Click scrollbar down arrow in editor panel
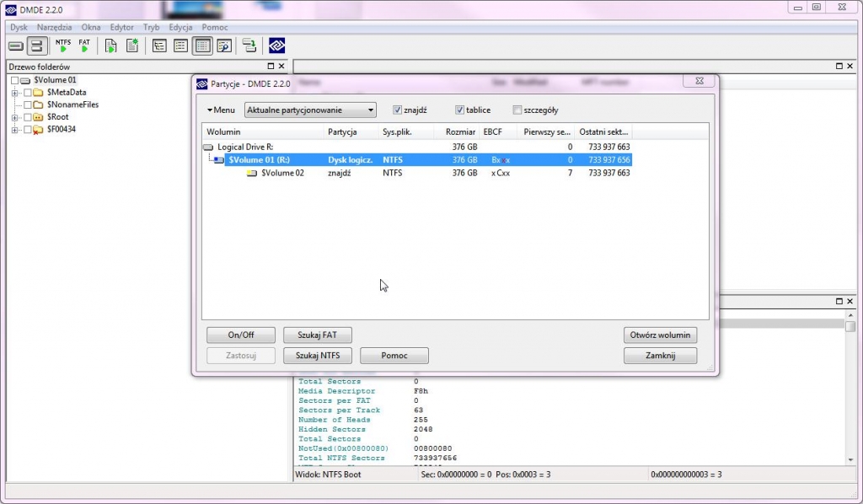 click(x=850, y=459)
